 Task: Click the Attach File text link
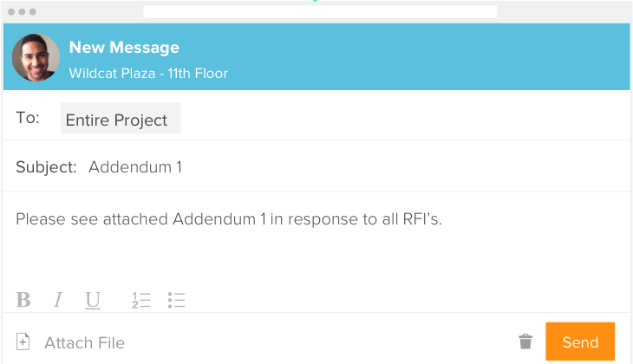(84, 343)
